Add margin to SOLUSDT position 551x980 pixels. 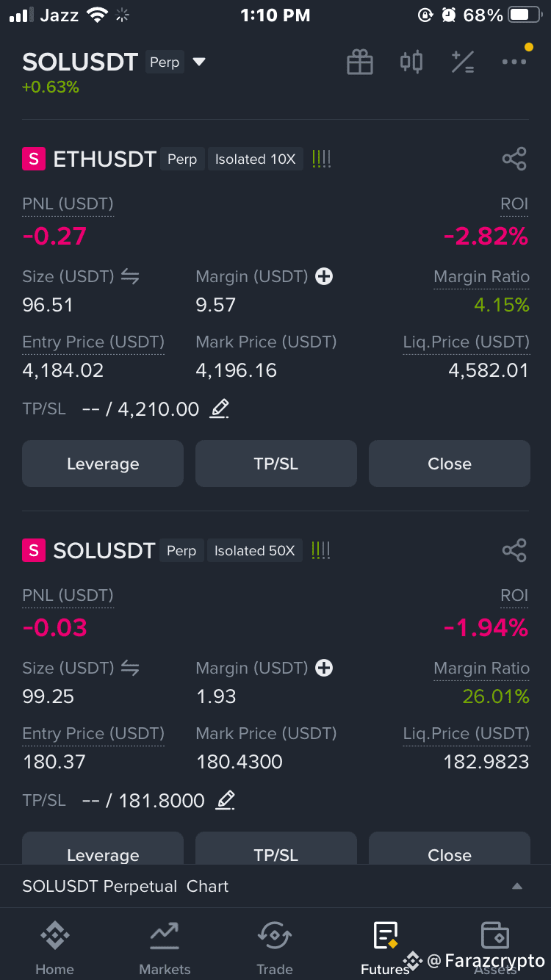point(324,668)
